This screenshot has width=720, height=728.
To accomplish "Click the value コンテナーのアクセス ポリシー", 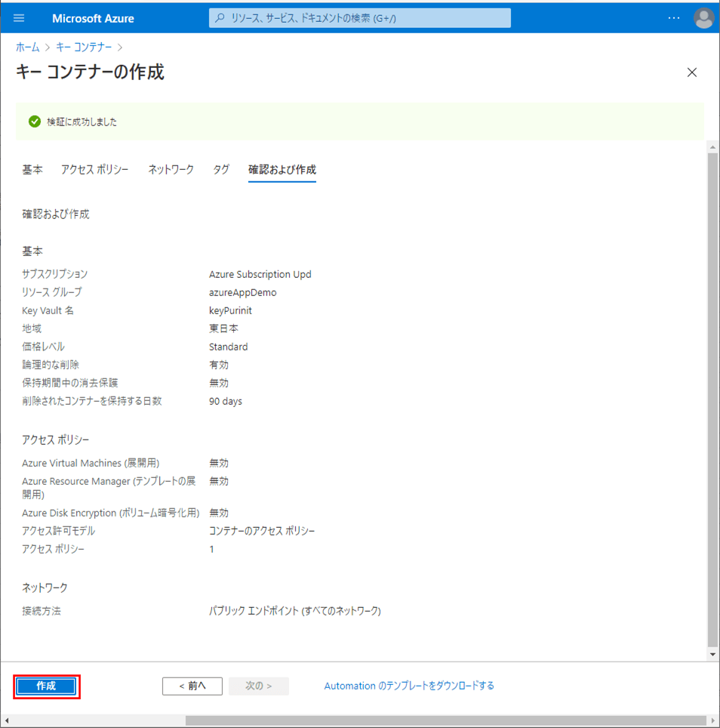I will click(x=262, y=531).
